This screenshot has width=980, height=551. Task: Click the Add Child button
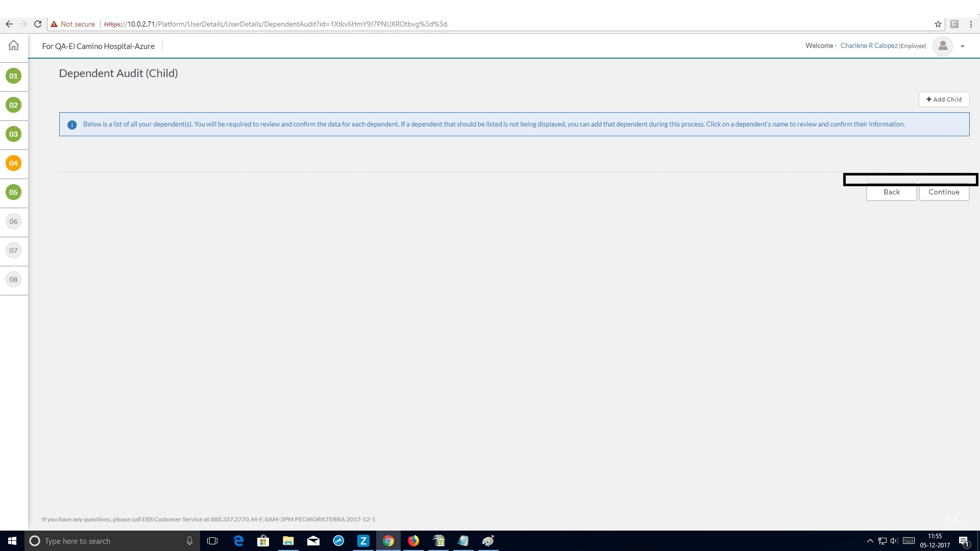944,99
